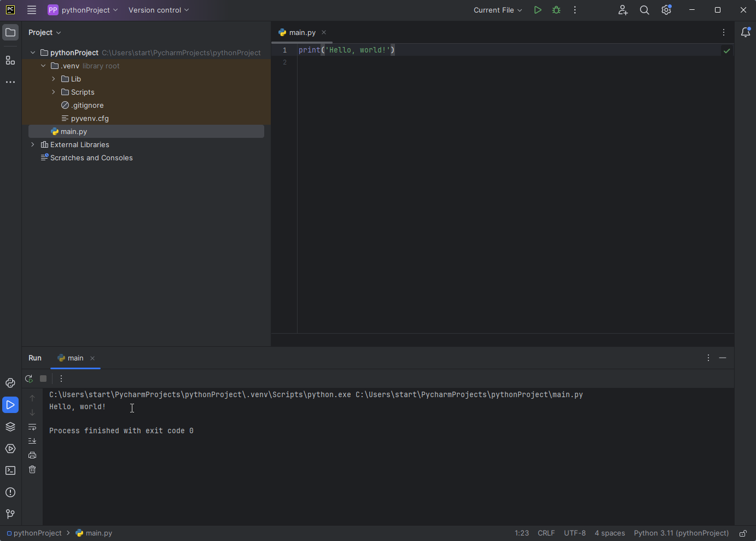Expand the Lib folder
Screen dimensions: 756x541
point(54,79)
